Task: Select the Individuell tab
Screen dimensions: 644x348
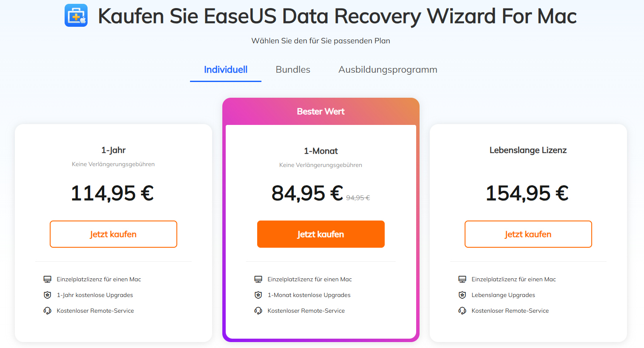Action: (225, 69)
